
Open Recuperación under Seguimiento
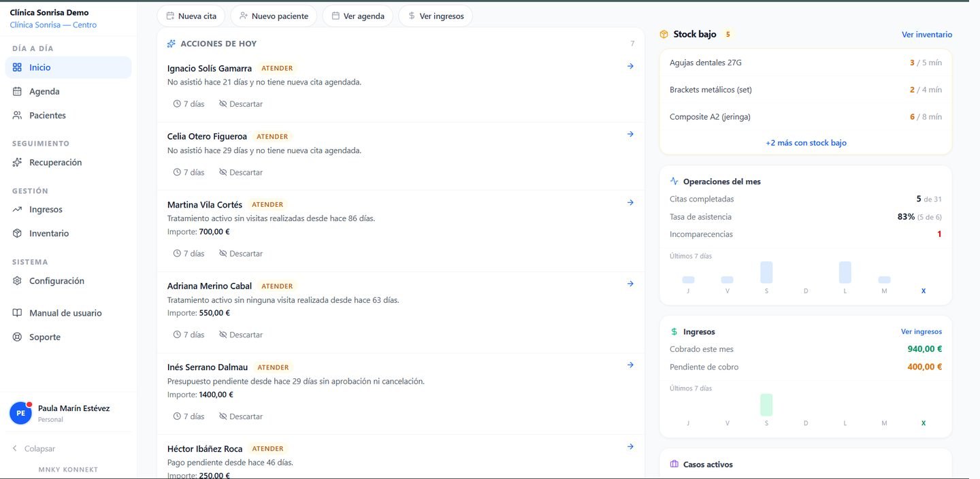click(68, 162)
